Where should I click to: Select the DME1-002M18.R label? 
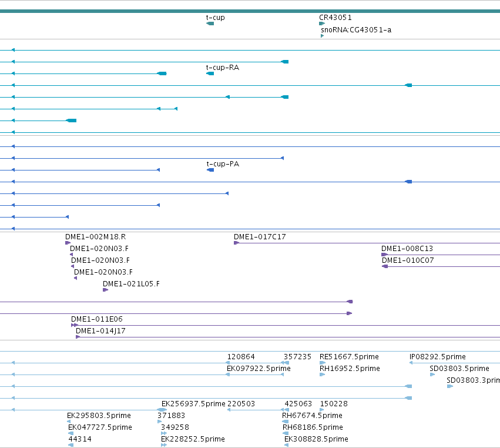click(95, 237)
